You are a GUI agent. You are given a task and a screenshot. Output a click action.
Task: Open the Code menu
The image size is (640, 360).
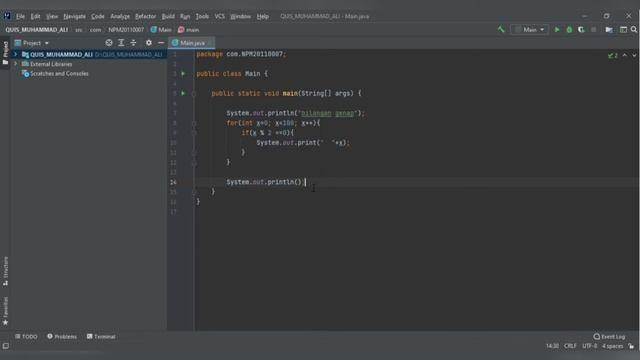tap(98, 16)
